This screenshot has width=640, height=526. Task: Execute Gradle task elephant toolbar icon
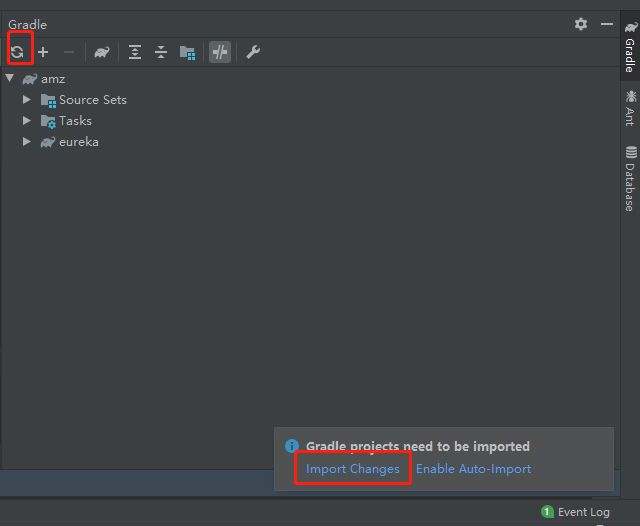pos(102,52)
